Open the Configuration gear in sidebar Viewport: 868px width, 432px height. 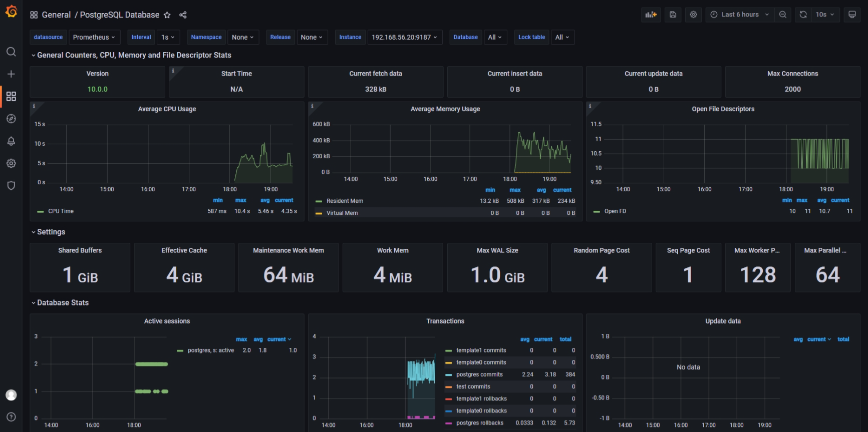[11, 163]
